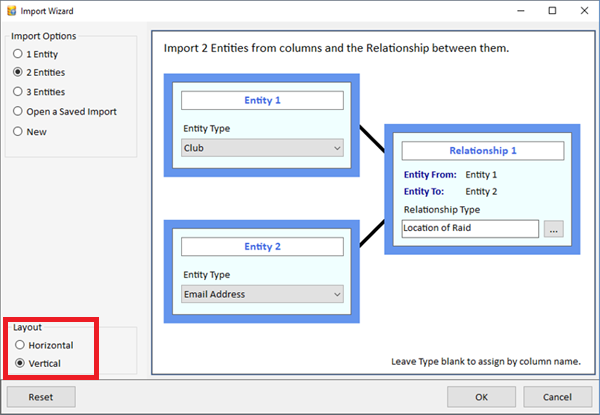
Task: Close the Import Wizard window
Action: click(584, 11)
